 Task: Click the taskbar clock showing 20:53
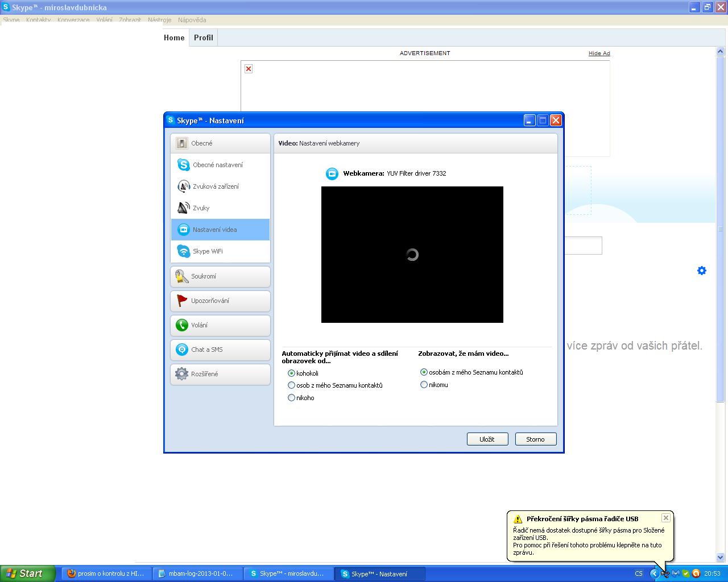point(712,573)
